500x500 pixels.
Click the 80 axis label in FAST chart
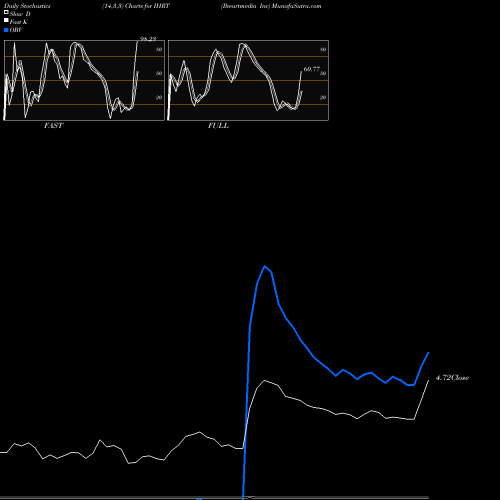[x=159, y=49]
